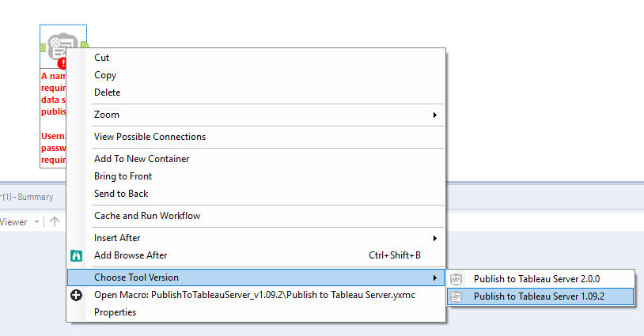Click the green output anchor of the tool
Viewport: 644px width, 336px height.
point(85,45)
